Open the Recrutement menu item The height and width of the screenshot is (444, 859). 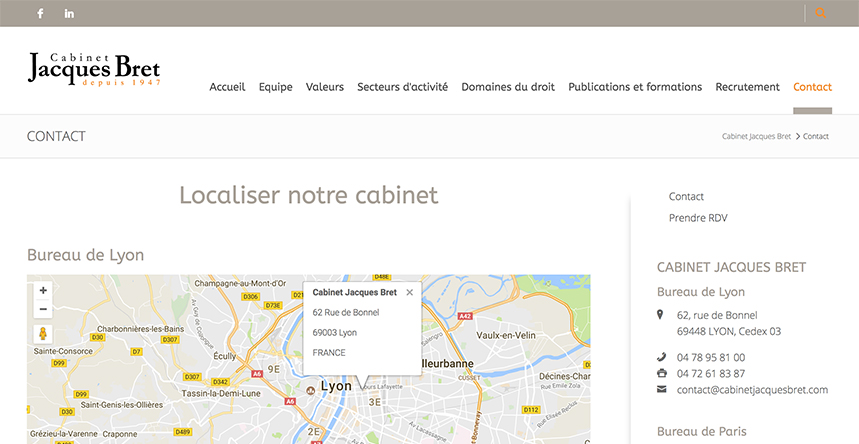tap(747, 87)
